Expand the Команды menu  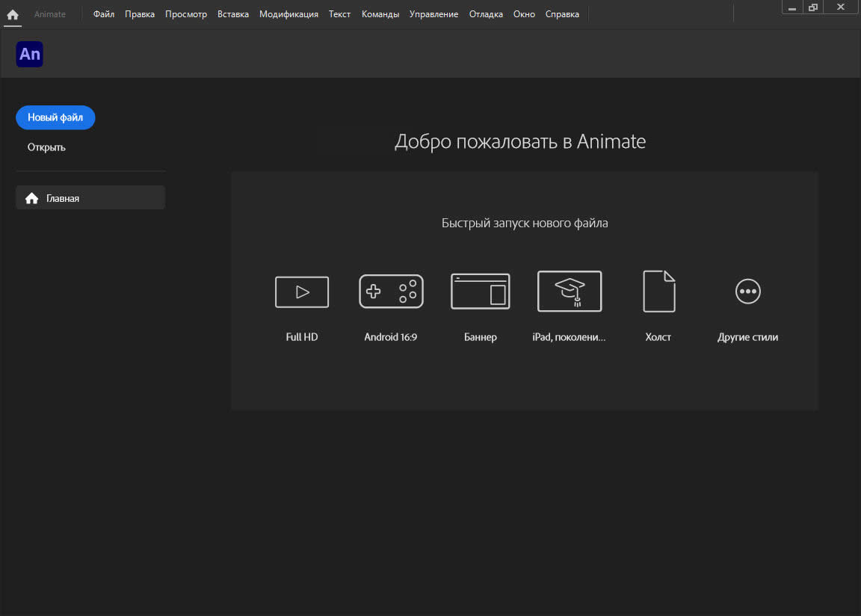380,14
